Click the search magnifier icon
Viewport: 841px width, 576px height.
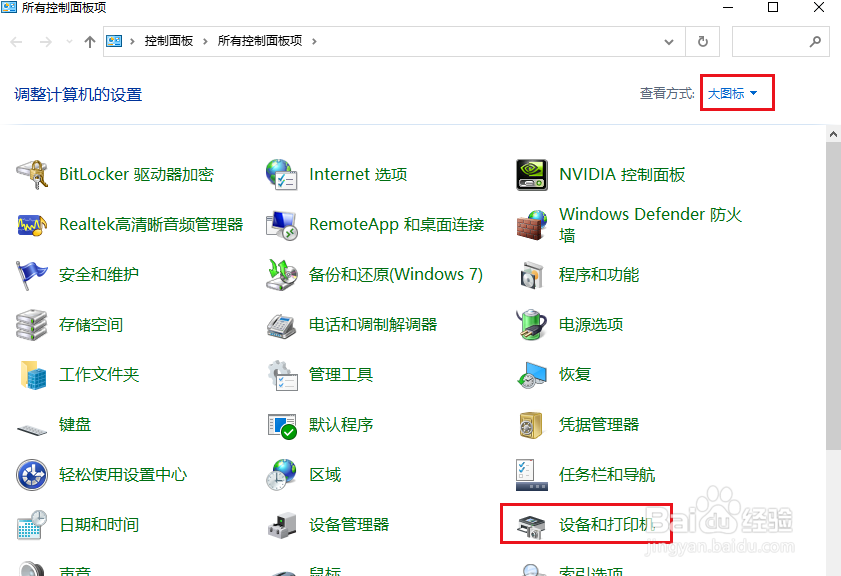[815, 41]
